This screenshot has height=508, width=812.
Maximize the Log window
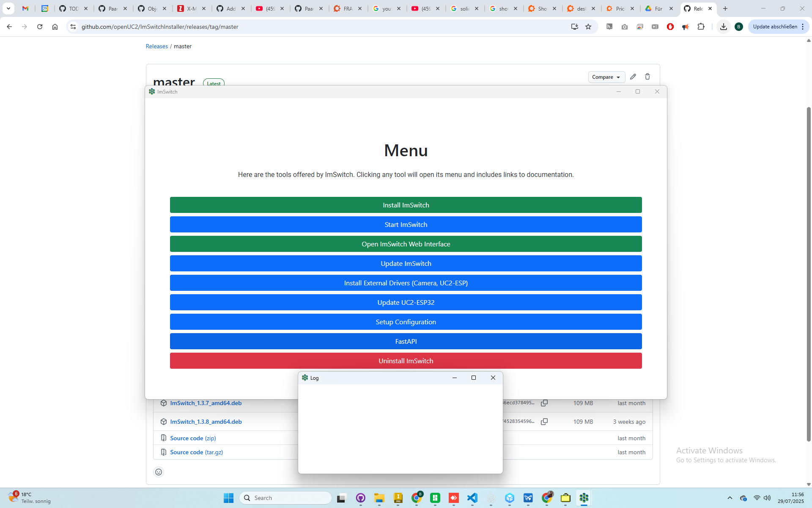(474, 378)
